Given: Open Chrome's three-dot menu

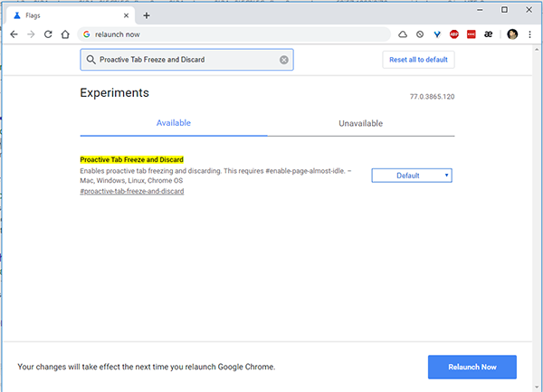Looking at the screenshot, I should (x=529, y=34).
